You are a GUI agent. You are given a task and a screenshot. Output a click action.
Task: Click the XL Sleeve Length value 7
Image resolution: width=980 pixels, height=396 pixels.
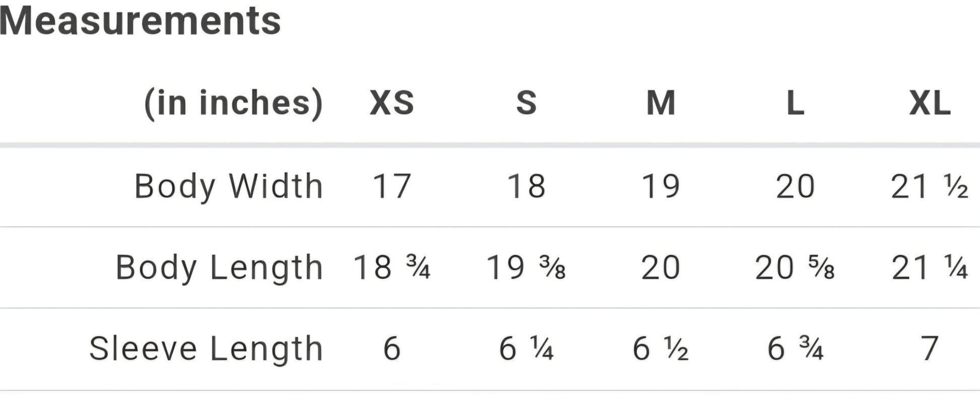930,349
